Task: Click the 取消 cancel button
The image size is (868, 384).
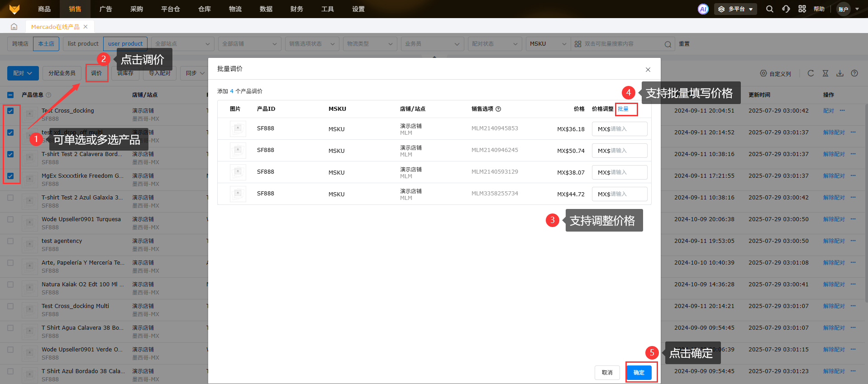Action: [607, 373]
